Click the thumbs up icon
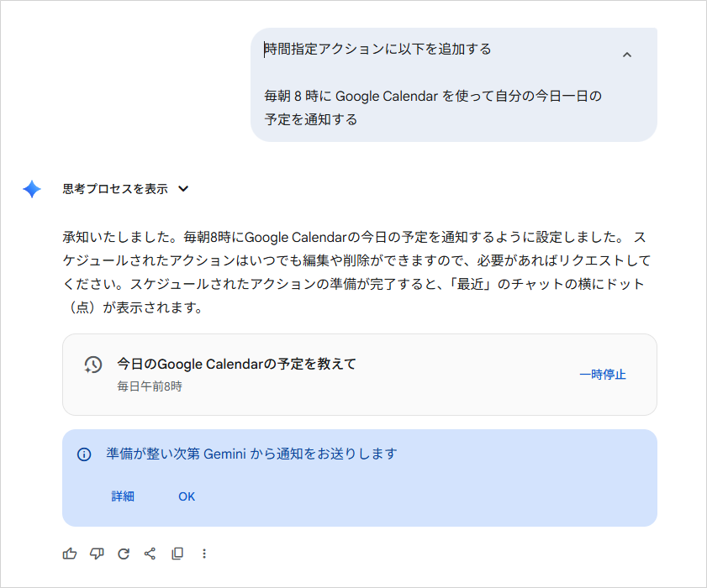The width and height of the screenshot is (707, 588). (70, 554)
